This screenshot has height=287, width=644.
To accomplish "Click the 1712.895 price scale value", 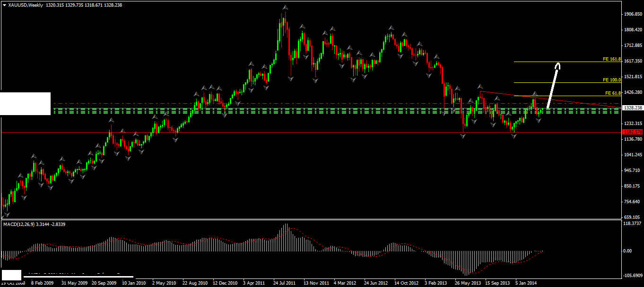I will click(633, 45).
